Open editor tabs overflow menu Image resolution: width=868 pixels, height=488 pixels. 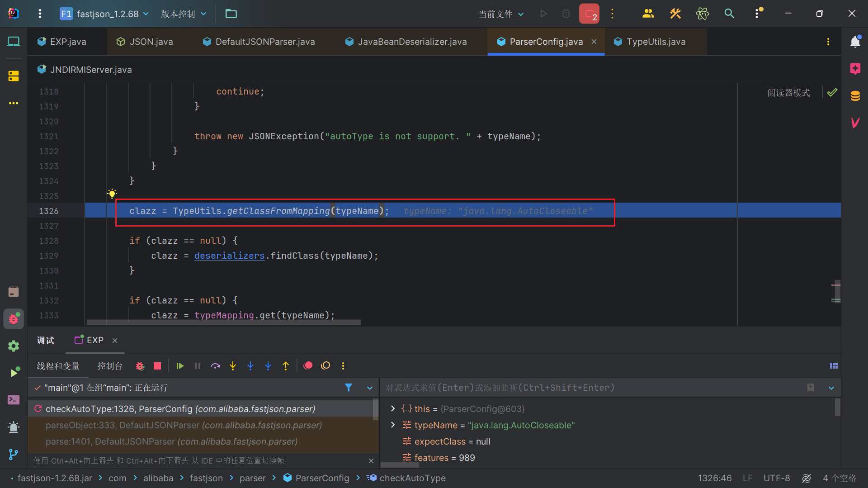click(x=828, y=42)
